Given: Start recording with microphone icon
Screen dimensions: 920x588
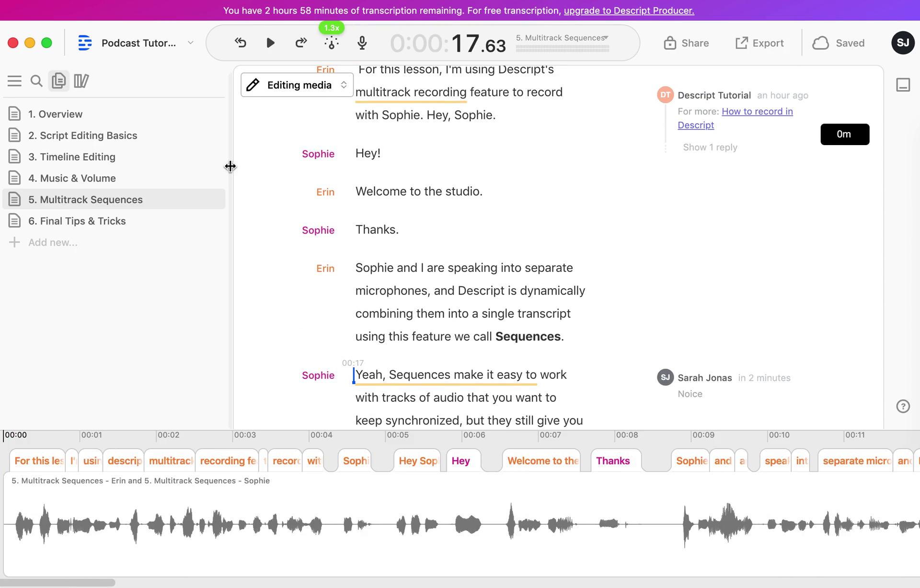Looking at the screenshot, I should [x=362, y=43].
